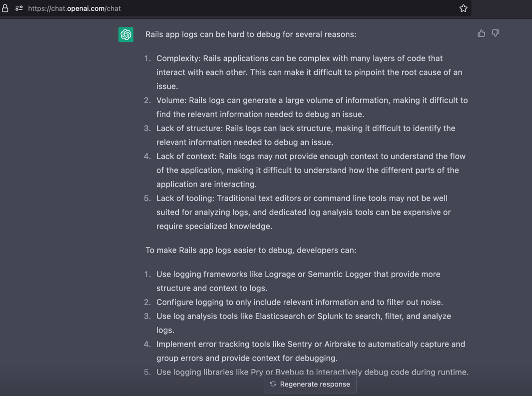Click the "Rails app logs can be hard" intro line
This screenshot has width=532, height=396.
coord(251,34)
